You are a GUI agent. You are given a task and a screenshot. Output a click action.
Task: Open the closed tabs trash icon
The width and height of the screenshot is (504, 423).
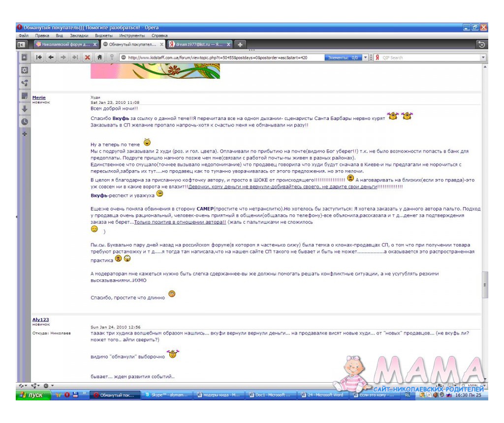click(x=482, y=44)
